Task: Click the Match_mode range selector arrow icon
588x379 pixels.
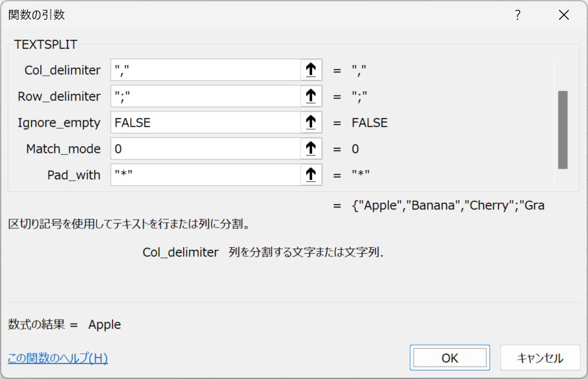Action: (x=311, y=148)
